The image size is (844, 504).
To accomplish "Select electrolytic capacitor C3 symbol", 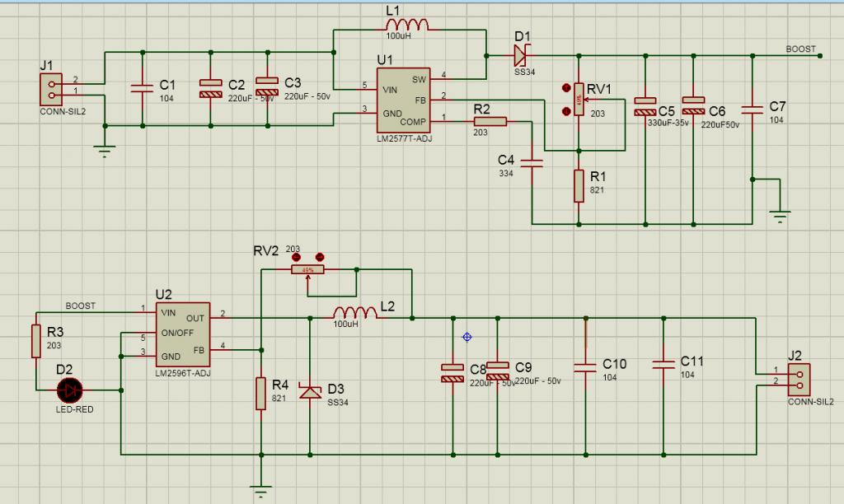I will pyautogui.click(x=267, y=86).
